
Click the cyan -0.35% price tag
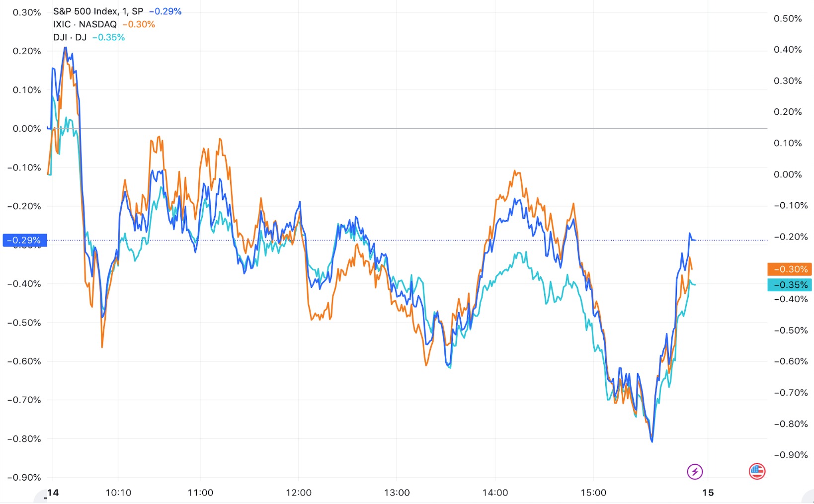pos(790,285)
